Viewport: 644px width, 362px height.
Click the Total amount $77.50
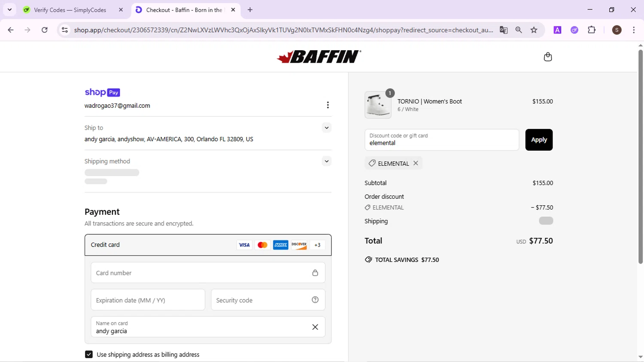tap(541, 241)
